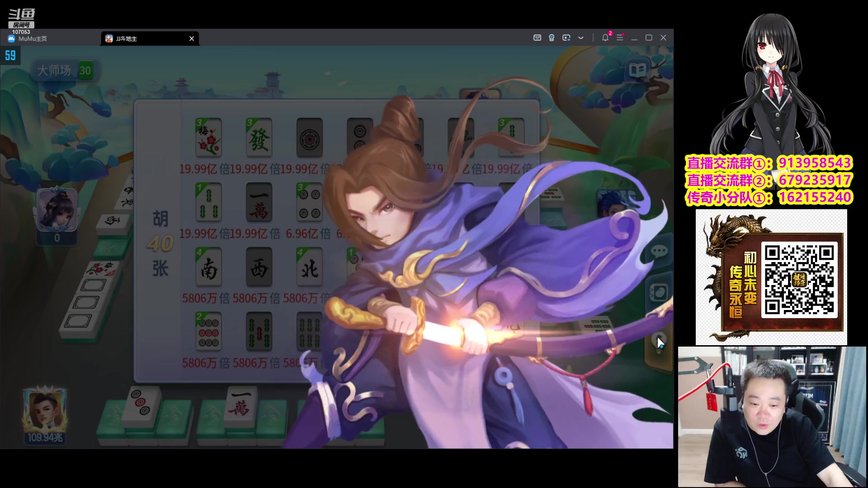Open the notification bell with badge 2
This screenshot has height=488, width=868.
(606, 38)
